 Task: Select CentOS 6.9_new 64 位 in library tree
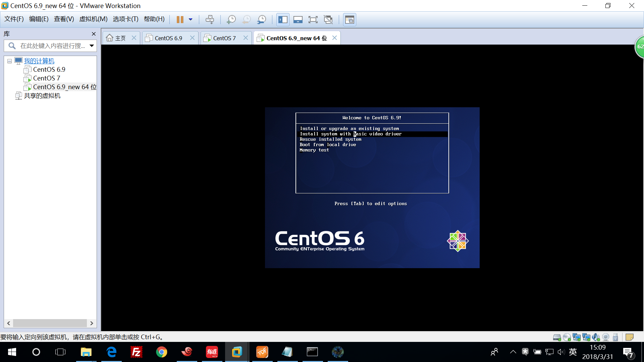(x=64, y=87)
